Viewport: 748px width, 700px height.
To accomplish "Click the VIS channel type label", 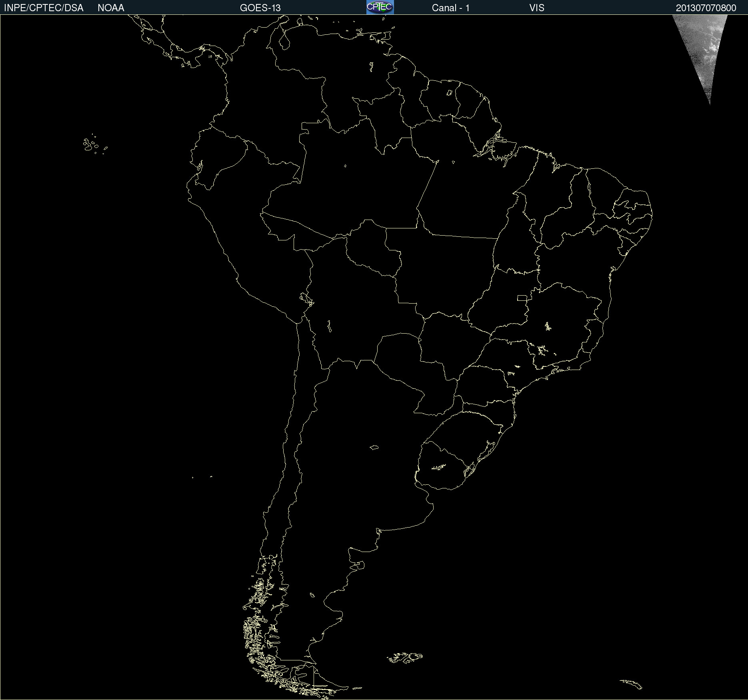I will [x=537, y=8].
